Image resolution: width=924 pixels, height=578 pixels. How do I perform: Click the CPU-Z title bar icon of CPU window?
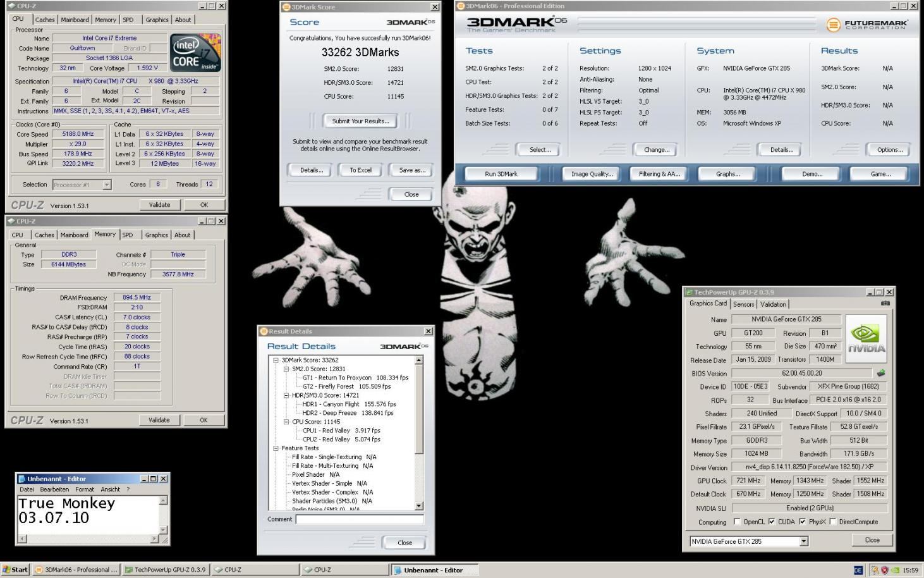(11, 6)
